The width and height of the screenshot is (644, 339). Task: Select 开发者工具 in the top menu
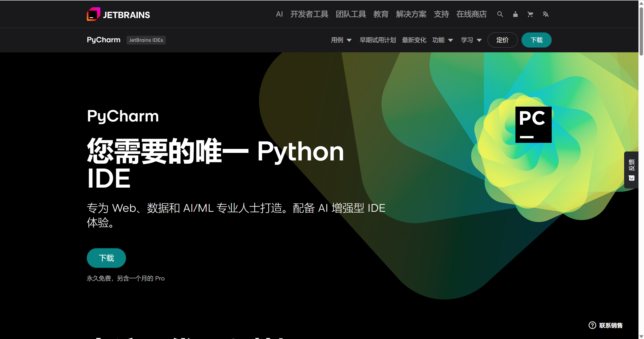[x=309, y=14]
